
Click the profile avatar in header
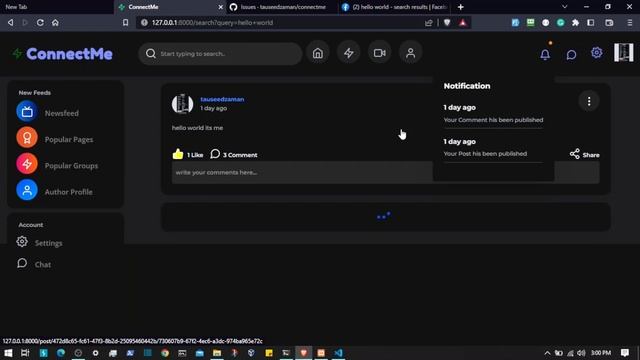tap(624, 53)
